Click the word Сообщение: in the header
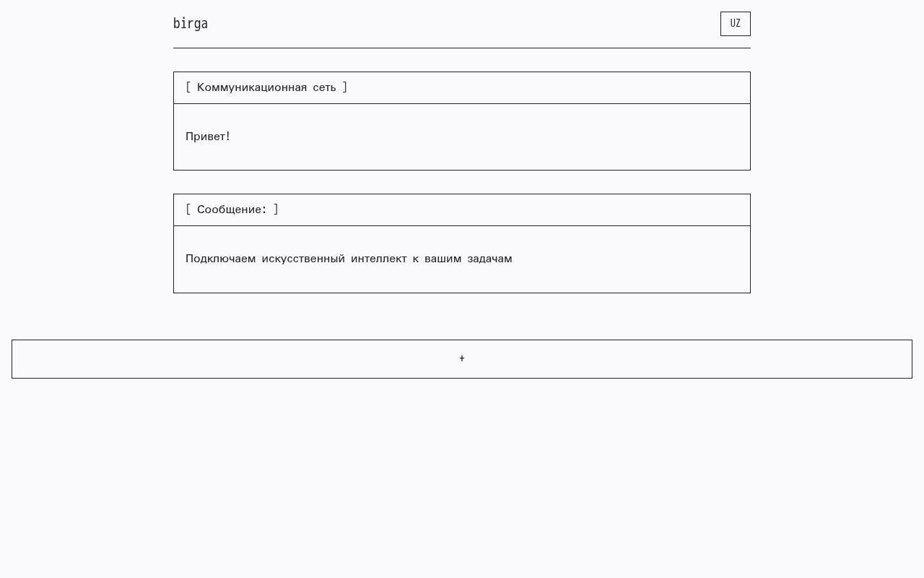The image size is (924, 578). 232,210
